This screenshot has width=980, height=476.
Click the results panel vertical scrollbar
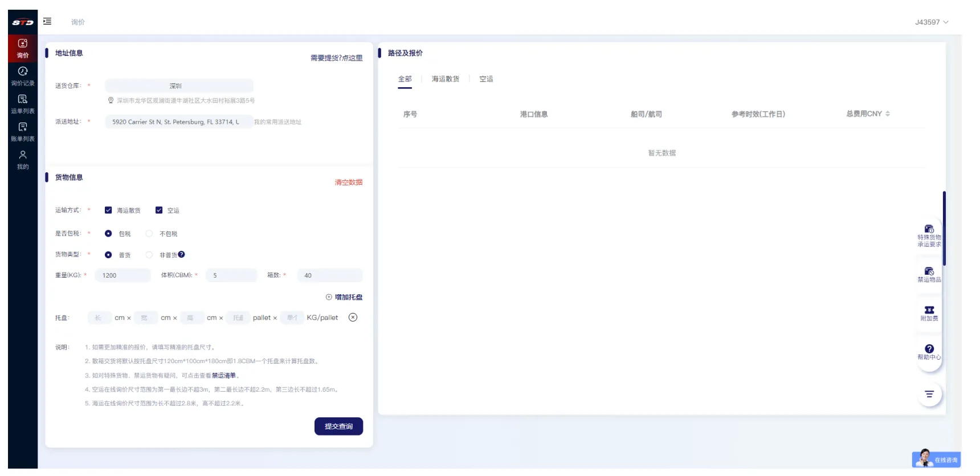(x=944, y=228)
